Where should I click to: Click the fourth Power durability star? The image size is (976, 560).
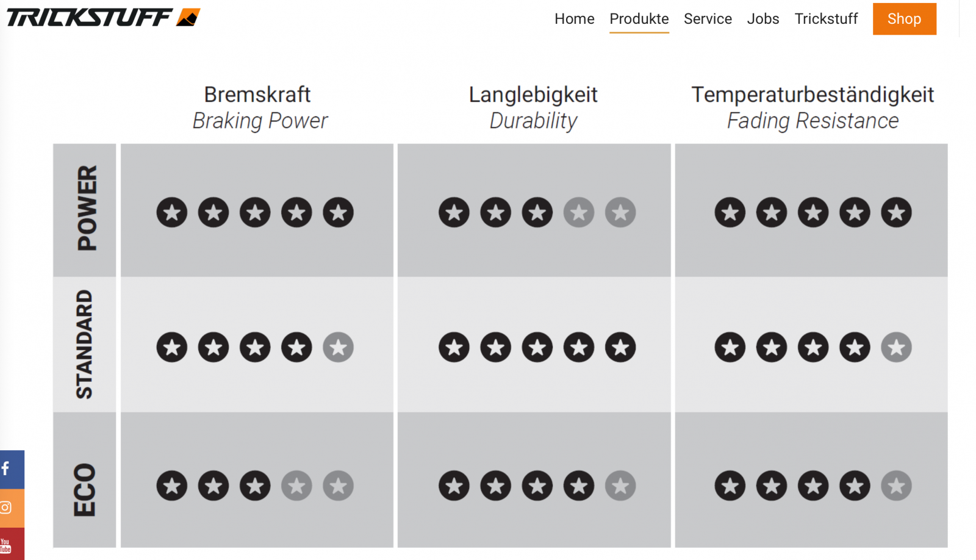coord(579,213)
